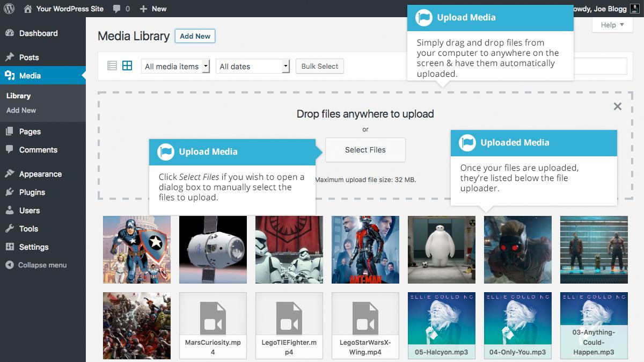This screenshot has height=362, width=644.
Task: Open the All media items dropdown
Action: [175, 67]
